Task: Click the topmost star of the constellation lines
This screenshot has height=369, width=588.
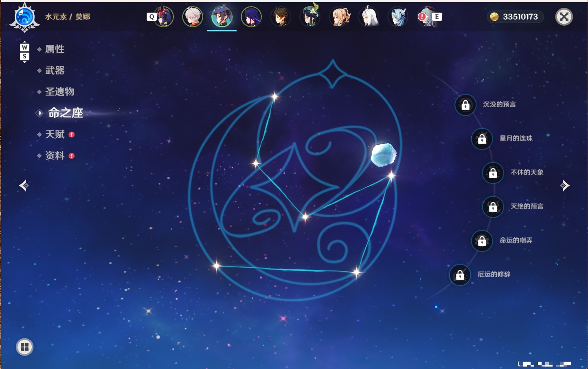Action: pos(275,97)
